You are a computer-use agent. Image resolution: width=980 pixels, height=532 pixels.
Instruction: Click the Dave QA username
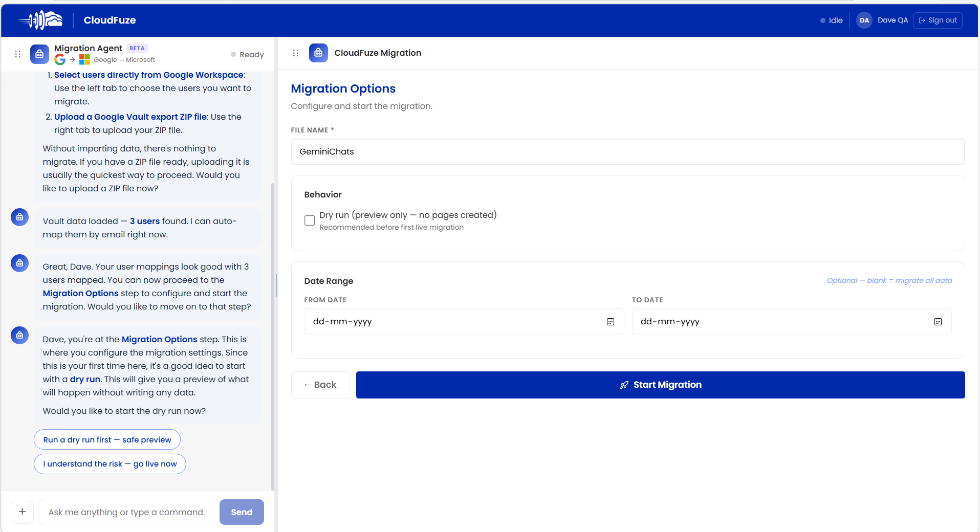tap(892, 20)
